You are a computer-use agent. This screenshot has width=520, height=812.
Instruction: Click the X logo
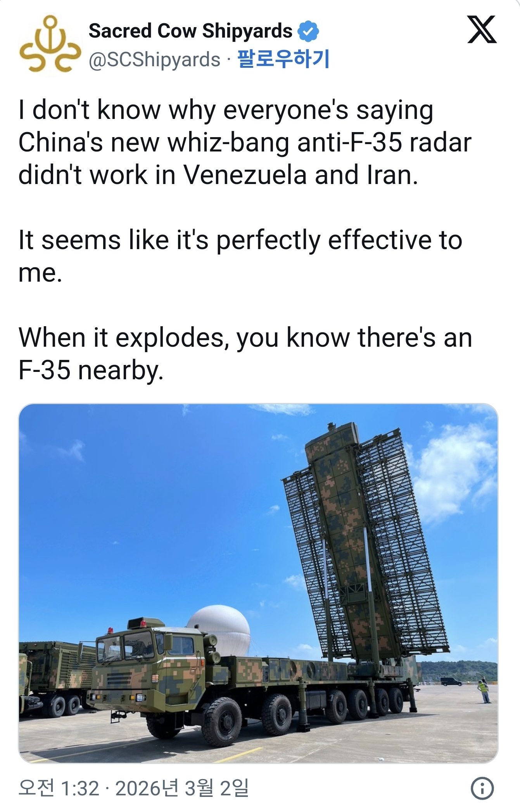[x=482, y=29]
